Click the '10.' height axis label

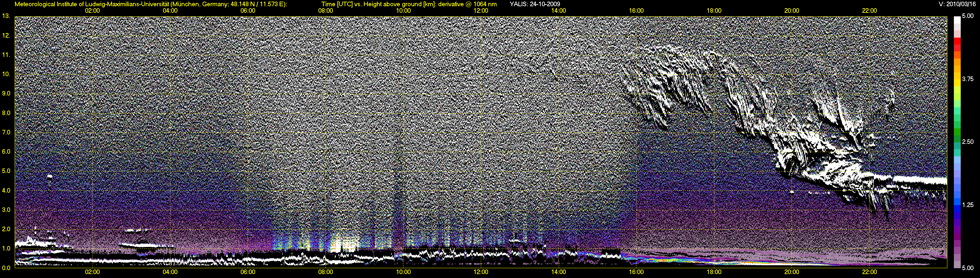pyautogui.click(x=6, y=74)
